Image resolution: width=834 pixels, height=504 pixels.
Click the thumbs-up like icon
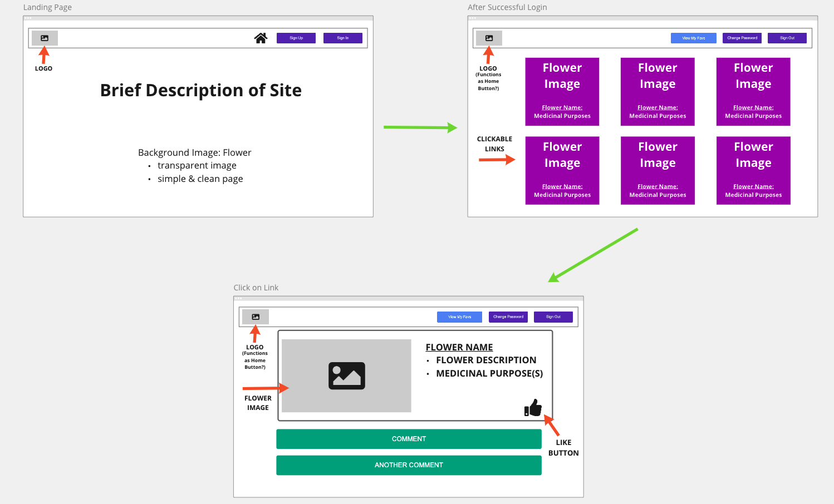coord(533,408)
